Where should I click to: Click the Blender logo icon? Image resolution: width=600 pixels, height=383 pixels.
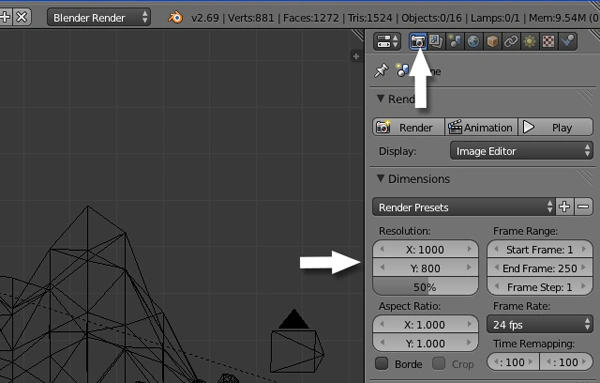176,18
